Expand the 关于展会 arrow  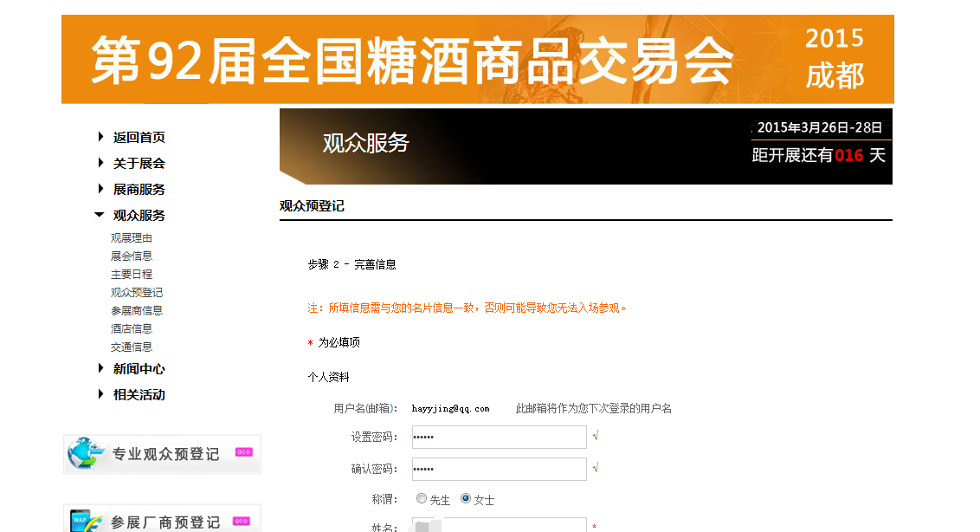[100, 163]
